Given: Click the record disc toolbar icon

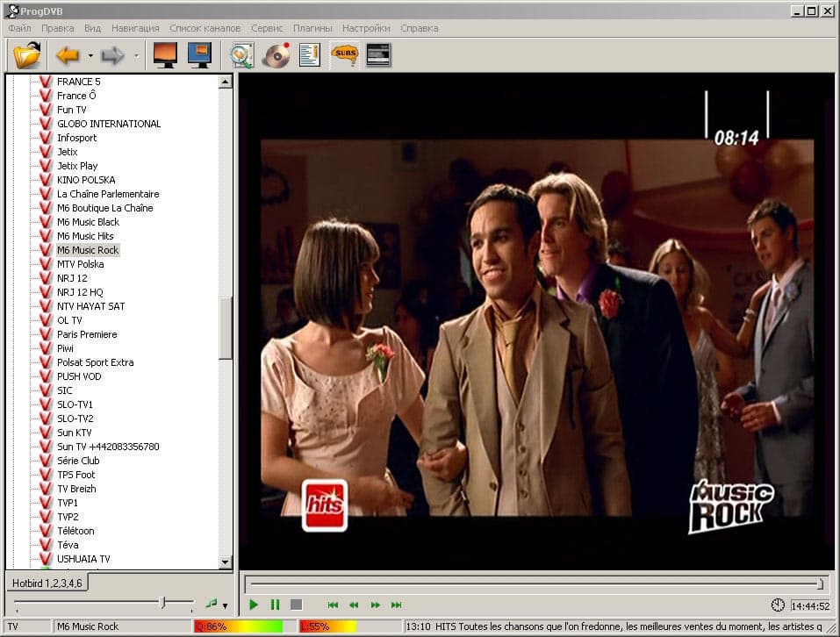Looking at the screenshot, I should tap(276, 55).
